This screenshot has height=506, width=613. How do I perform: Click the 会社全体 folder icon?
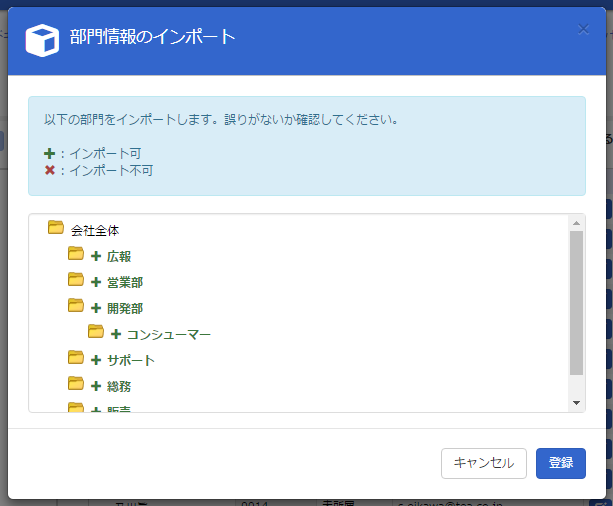pos(56,229)
